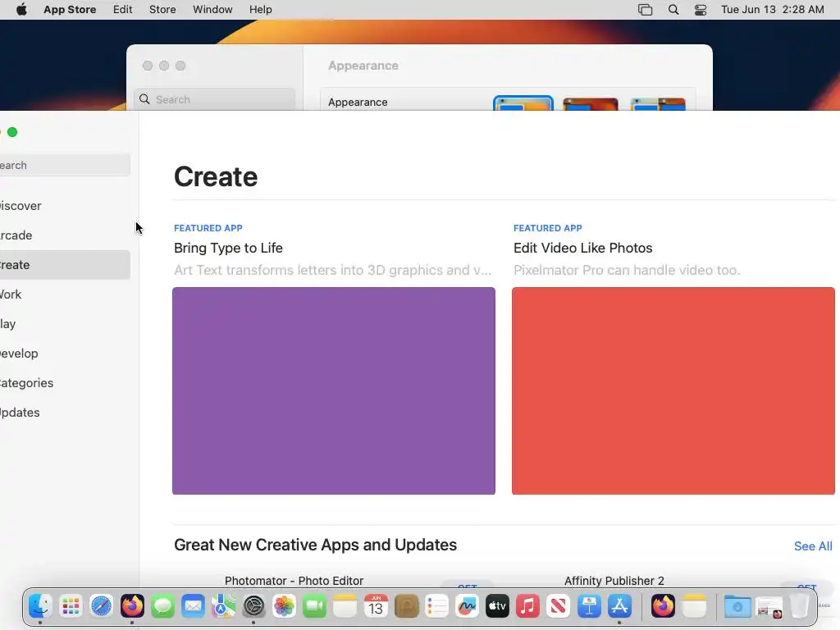This screenshot has width=840, height=630.
Task: Go to Develop in the sidebar
Action: pyautogui.click(x=65, y=353)
